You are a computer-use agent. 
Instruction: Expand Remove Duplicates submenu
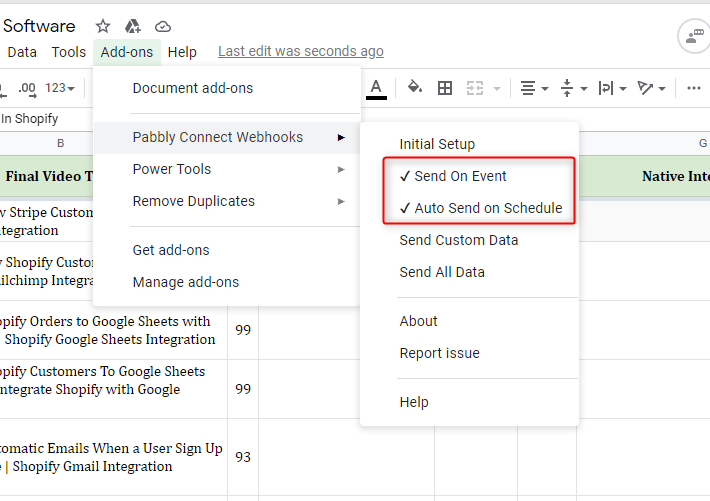coord(227,201)
